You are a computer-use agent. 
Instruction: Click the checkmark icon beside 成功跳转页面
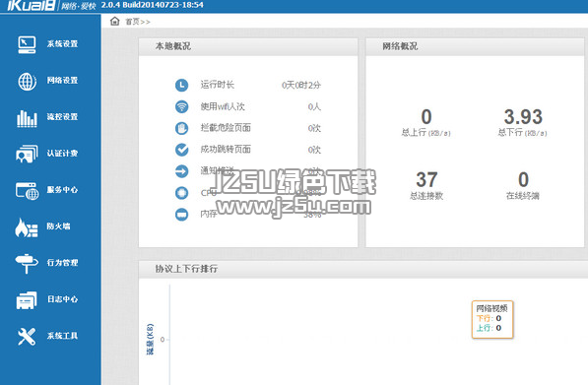[x=182, y=150]
